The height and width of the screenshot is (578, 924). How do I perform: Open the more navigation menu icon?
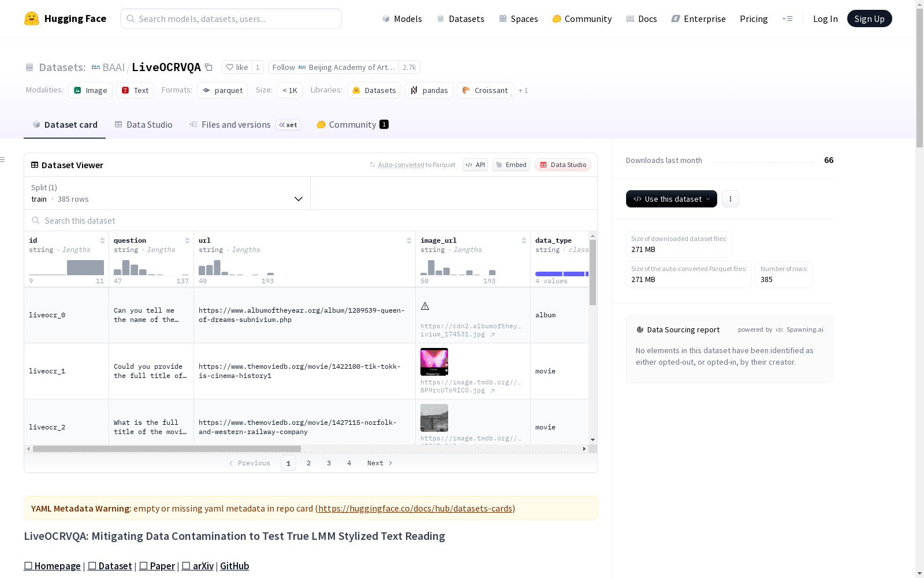pyautogui.click(x=787, y=18)
